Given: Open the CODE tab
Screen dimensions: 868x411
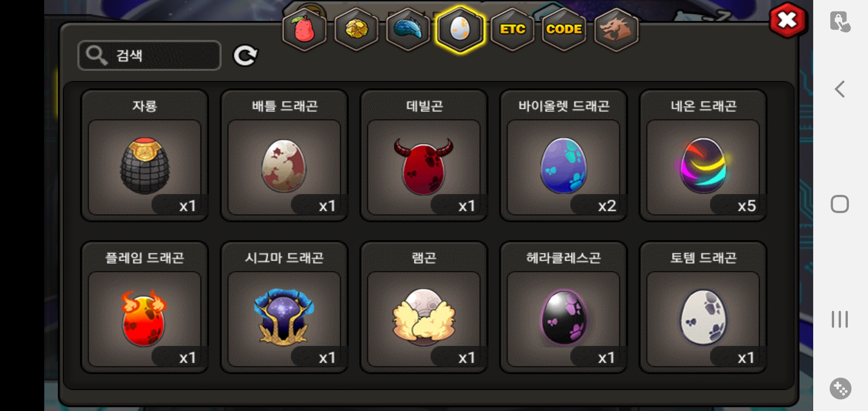Looking at the screenshot, I should pos(564,29).
